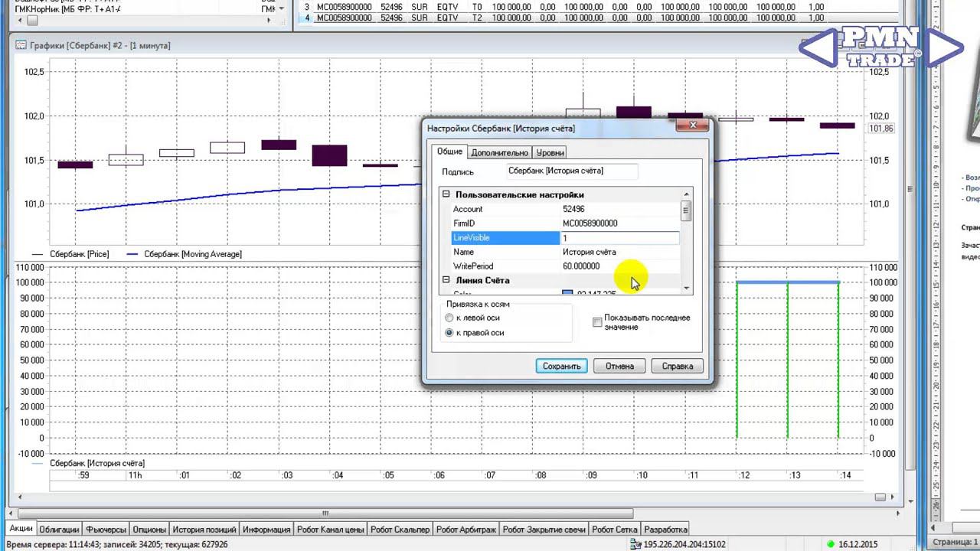This screenshot has width=980, height=551.
Task: Open the Робот Закрытие свечи tab
Action: (x=544, y=529)
